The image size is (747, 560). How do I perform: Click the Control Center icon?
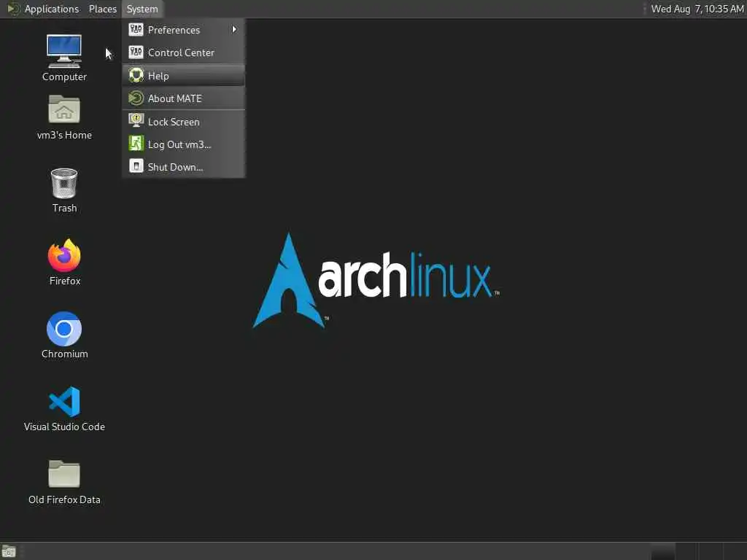[x=136, y=52]
